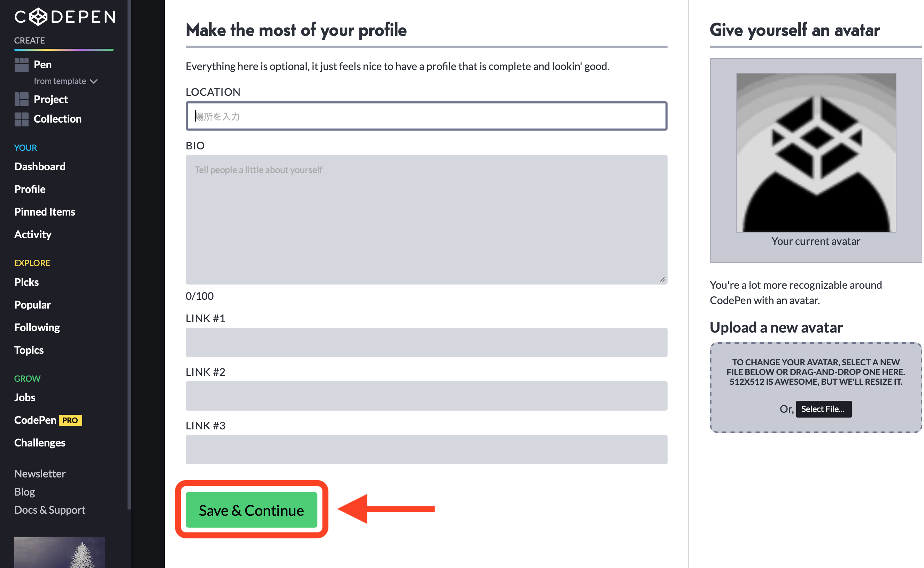Click the Pen layout icon

pyautogui.click(x=21, y=65)
